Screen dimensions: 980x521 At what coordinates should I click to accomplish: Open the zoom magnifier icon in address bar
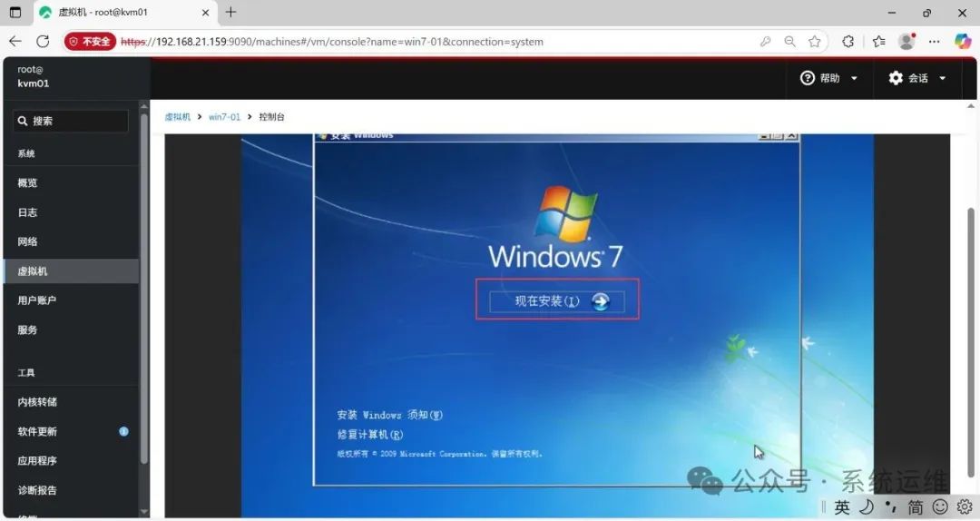(x=790, y=42)
